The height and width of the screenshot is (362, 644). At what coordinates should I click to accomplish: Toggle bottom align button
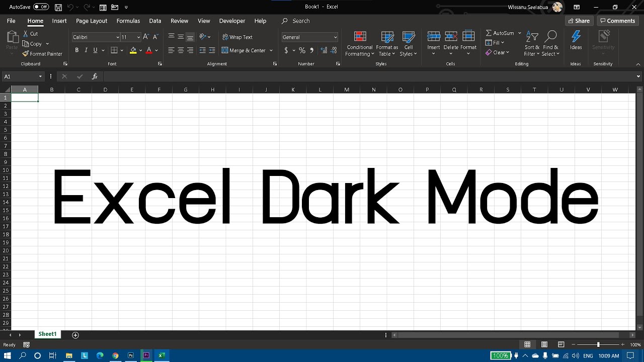coord(190,37)
